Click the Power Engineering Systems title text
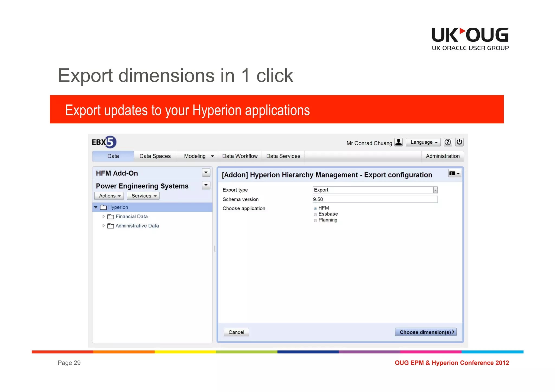This screenshot has height=392, width=555. click(x=142, y=186)
